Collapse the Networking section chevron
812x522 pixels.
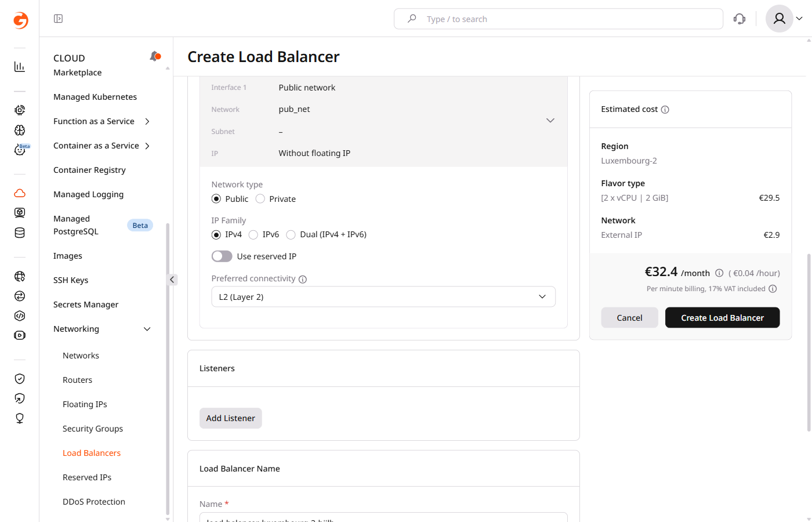pos(147,329)
